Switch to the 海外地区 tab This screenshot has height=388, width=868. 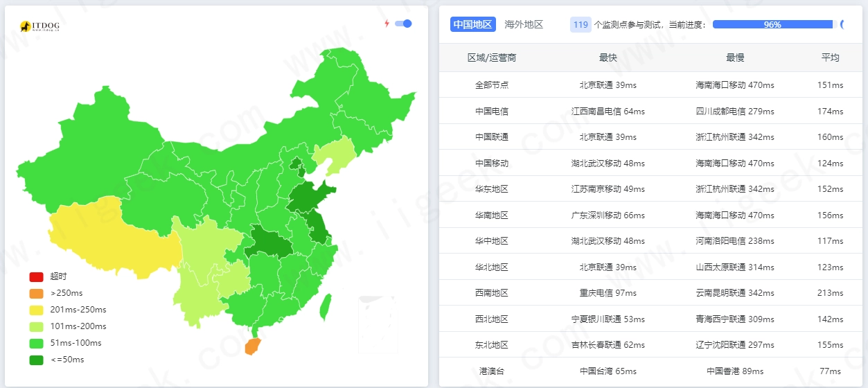(524, 24)
